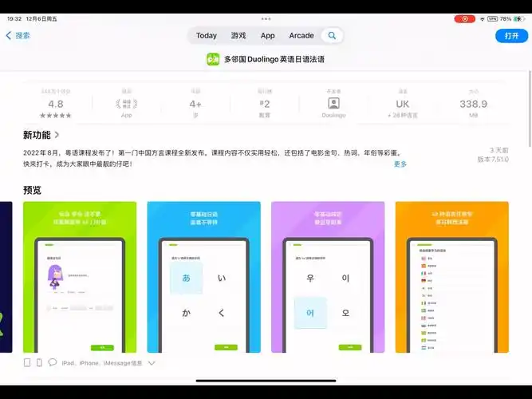Open the blue Japanese kana preview screenshot
Screen dimensions: 532x399
(x=203, y=276)
